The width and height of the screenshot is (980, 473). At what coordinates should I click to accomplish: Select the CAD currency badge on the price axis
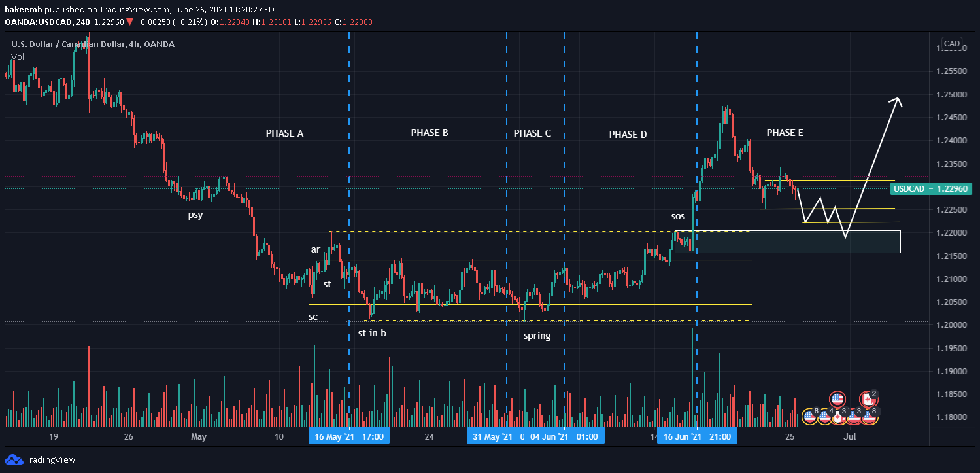(x=952, y=44)
